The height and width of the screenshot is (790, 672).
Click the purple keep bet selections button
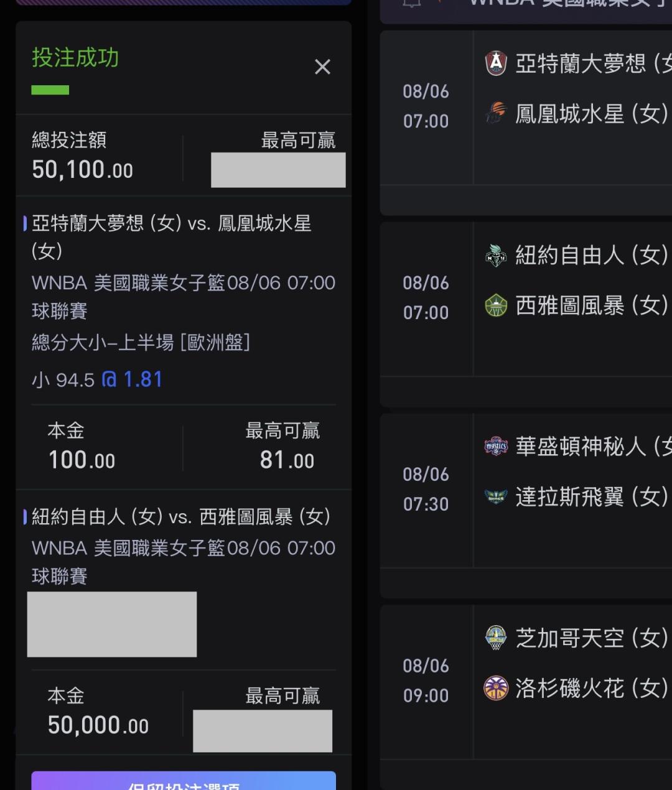coord(184,781)
